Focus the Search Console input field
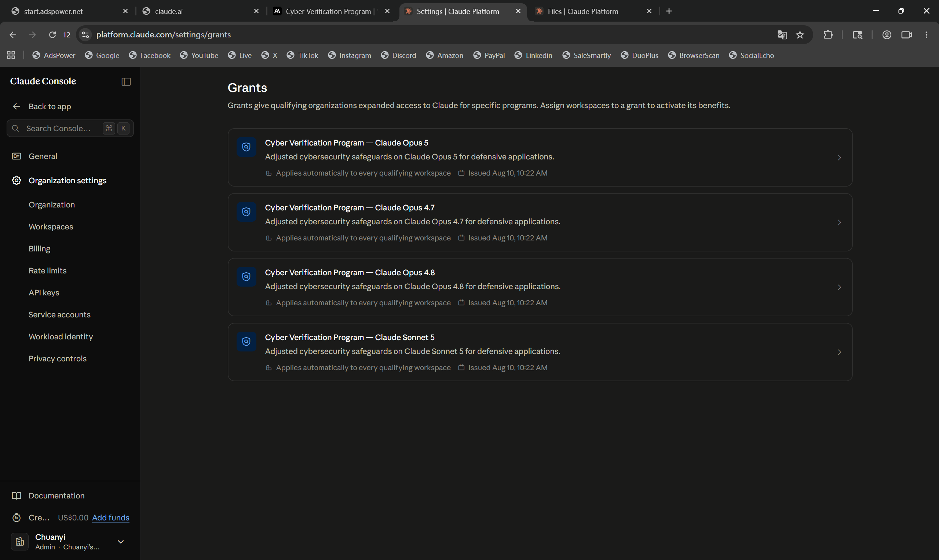This screenshot has height=560, width=939. [x=70, y=128]
